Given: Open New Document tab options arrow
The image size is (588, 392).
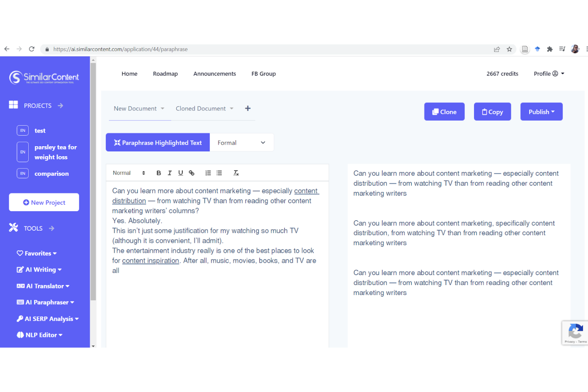Looking at the screenshot, I should (x=162, y=108).
